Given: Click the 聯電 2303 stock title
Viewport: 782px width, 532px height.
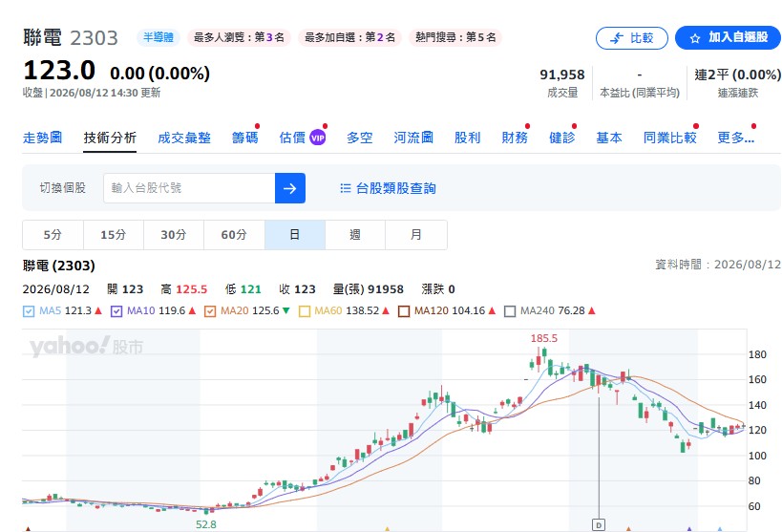Looking at the screenshot, I should point(71,38).
